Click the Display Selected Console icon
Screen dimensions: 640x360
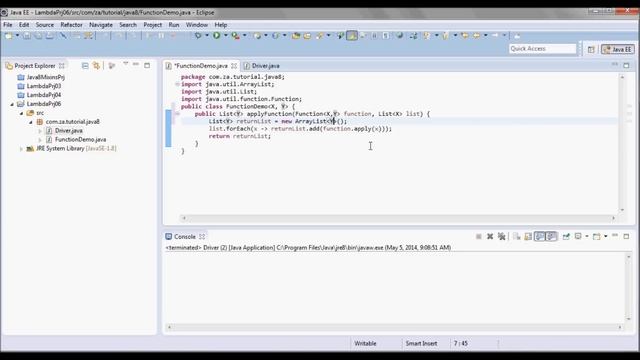coord(578,236)
